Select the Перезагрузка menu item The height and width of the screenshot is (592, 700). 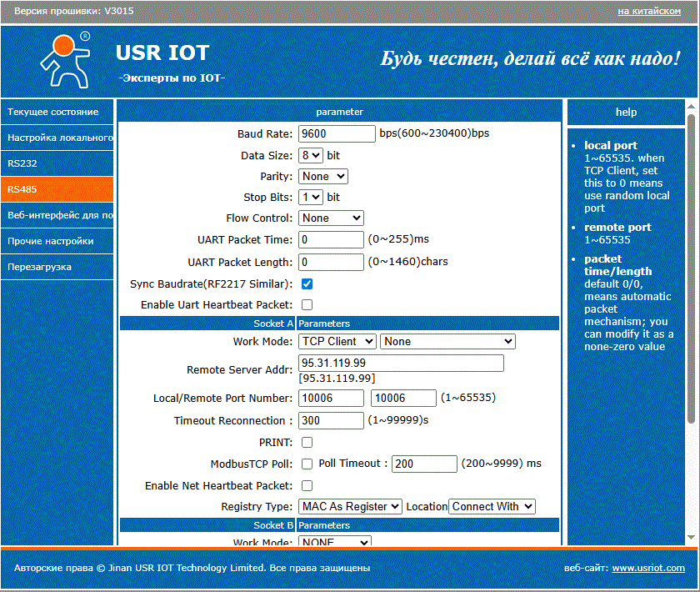pyautogui.click(x=57, y=267)
